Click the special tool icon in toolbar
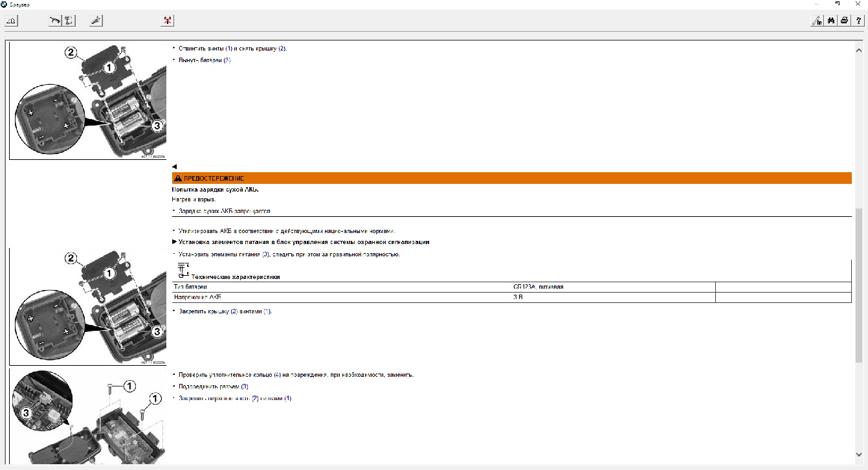Screen dimensions: 868x470 click(x=96, y=21)
